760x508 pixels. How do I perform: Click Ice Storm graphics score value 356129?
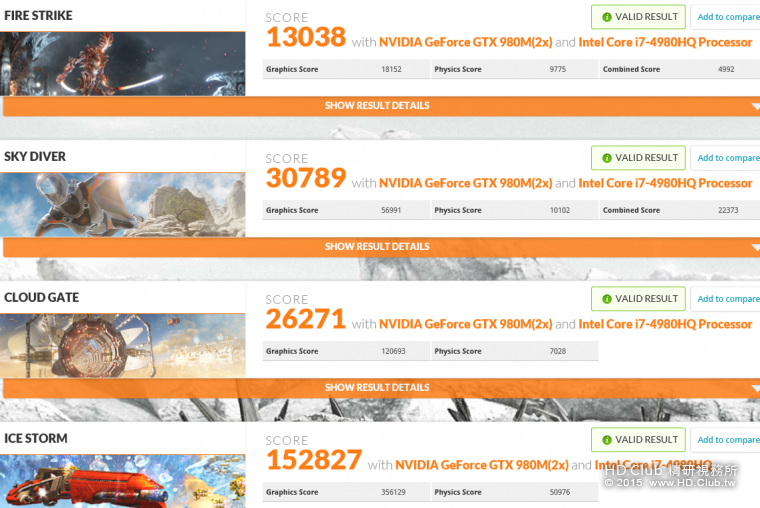[x=393, y=492]
